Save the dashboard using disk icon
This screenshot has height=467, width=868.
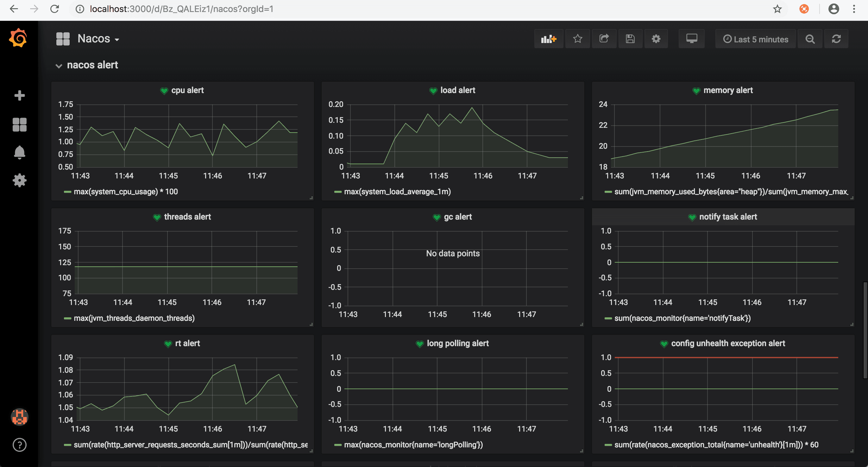point(630,39)
